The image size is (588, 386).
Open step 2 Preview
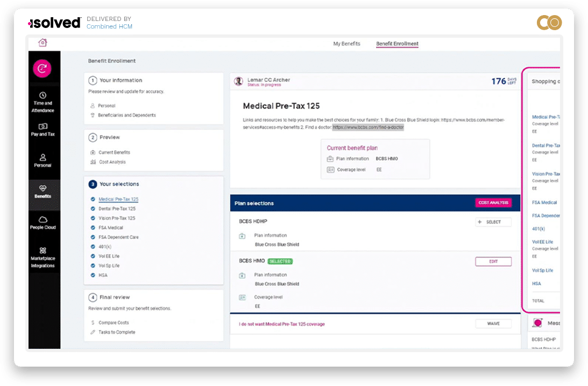(104, 137)
